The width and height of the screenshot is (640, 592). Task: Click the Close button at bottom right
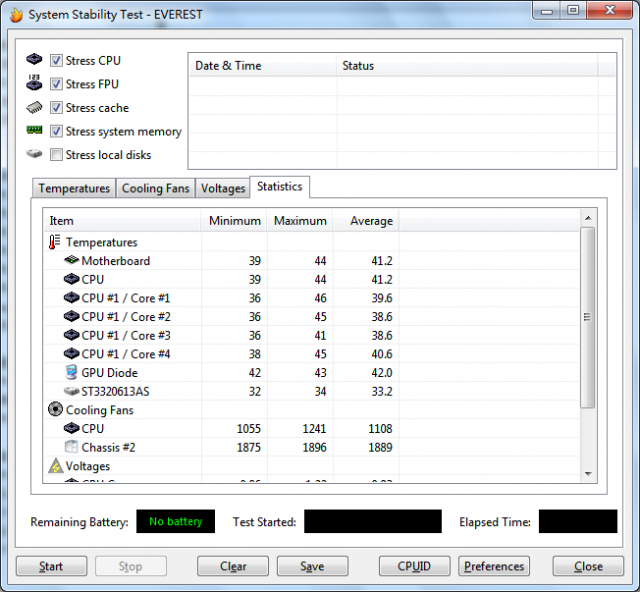[x=588, y=566]
